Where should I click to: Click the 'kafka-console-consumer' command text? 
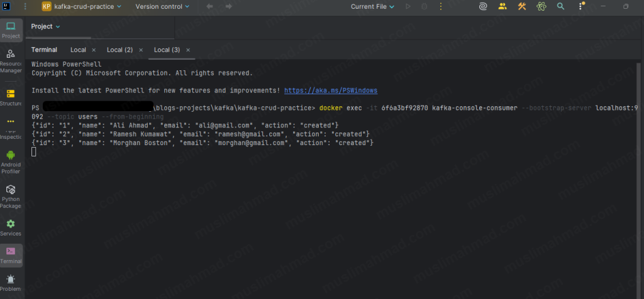[x=475, y=108]
